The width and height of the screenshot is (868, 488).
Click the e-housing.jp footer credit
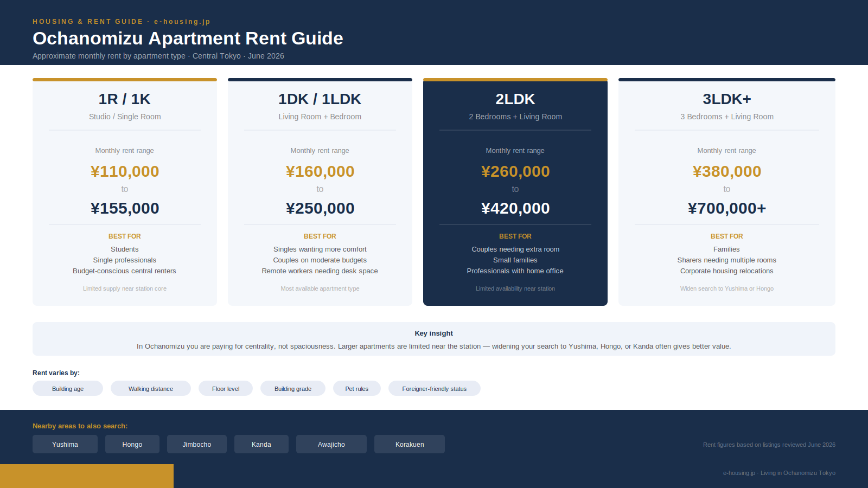click(x=779, y=473)
